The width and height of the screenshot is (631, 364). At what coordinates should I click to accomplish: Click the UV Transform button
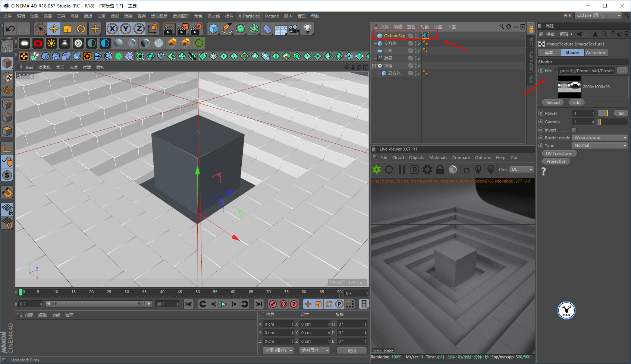559,153
